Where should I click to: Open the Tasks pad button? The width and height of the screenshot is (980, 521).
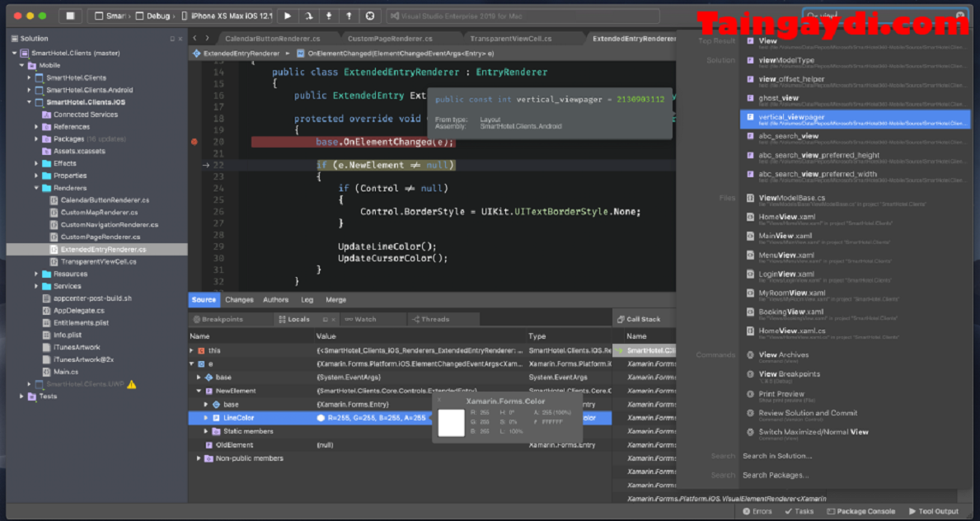[x=799, y=511]
